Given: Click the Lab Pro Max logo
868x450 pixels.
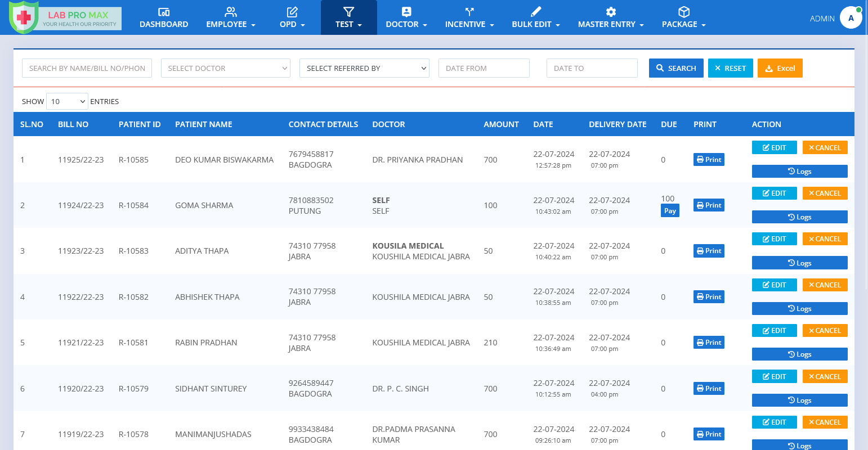Looking at the screenshot, I should pos(65,18).
